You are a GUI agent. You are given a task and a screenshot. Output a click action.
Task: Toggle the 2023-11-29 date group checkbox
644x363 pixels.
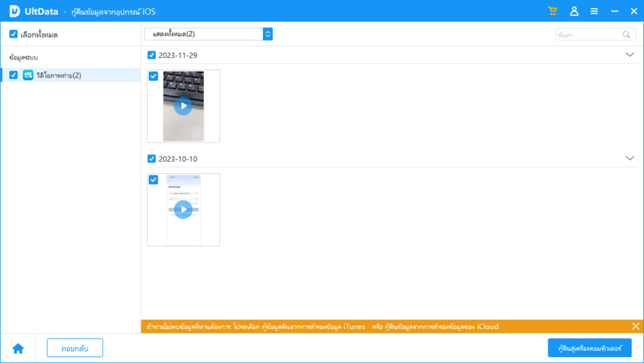point(151,55)
